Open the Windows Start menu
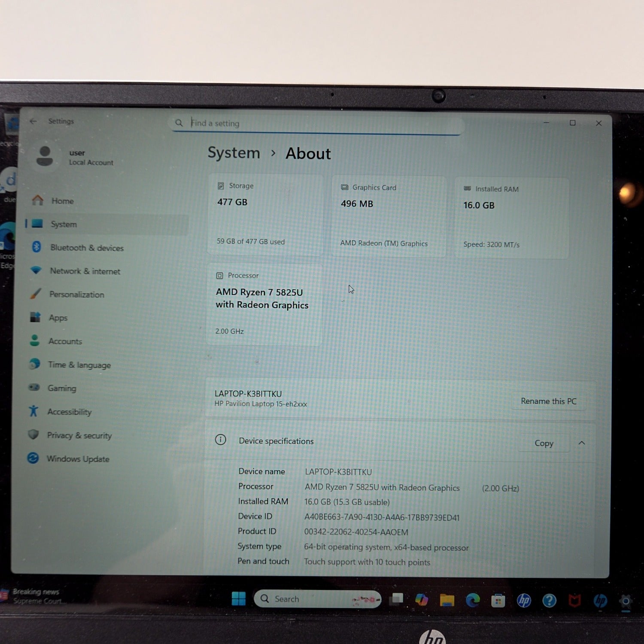This screenshot has width=644, height=644. tap(239, 598)
